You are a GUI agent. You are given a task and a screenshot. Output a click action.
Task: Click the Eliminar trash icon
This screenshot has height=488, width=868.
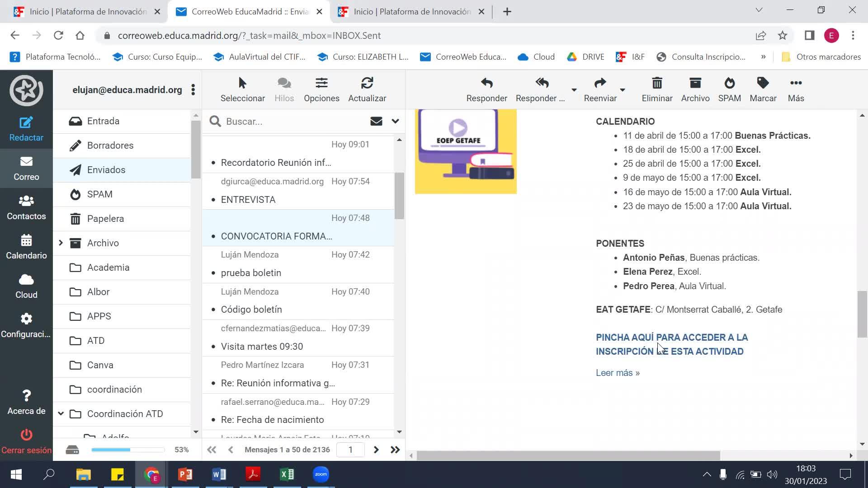pyautogui.click(x=657, y=83)
